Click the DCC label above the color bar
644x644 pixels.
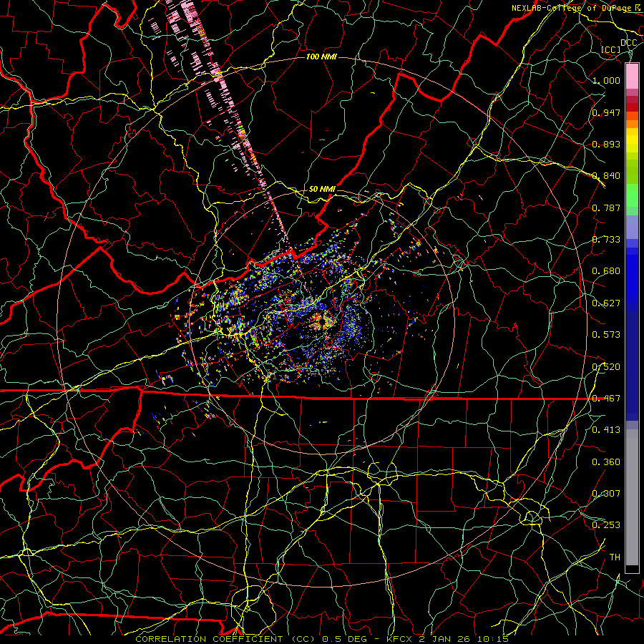pos(628,43)
